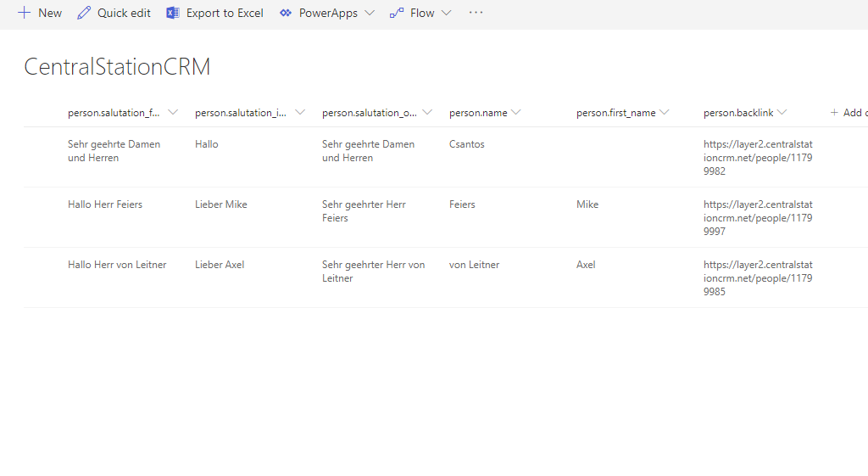The height and width of the screenshot is (476, 868).
Task: Expand the Flow dropdown chevron
Action: point(447,13)
